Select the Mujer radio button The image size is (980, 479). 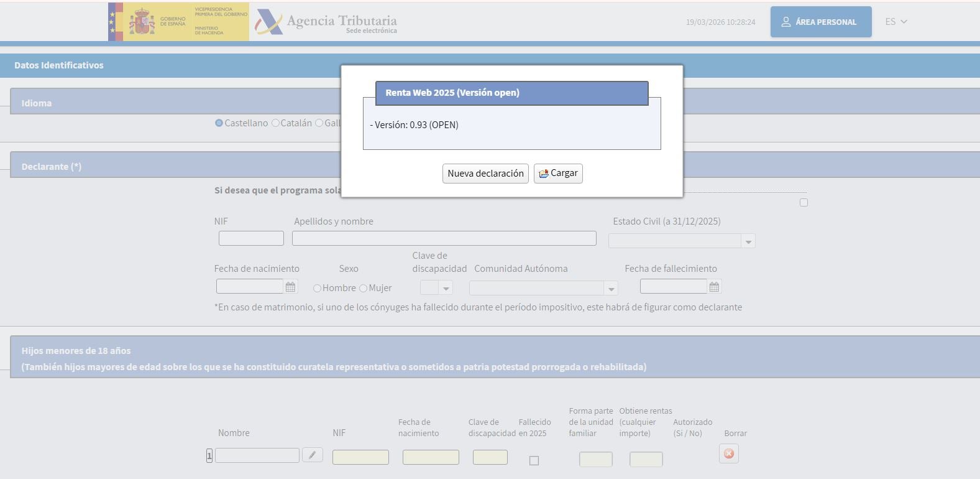point(364,288)
